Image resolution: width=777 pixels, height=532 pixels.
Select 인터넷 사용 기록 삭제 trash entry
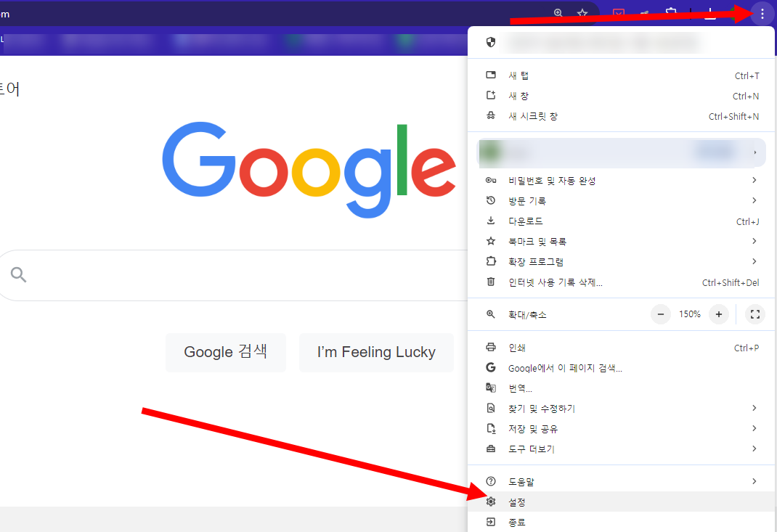point(622,282)
